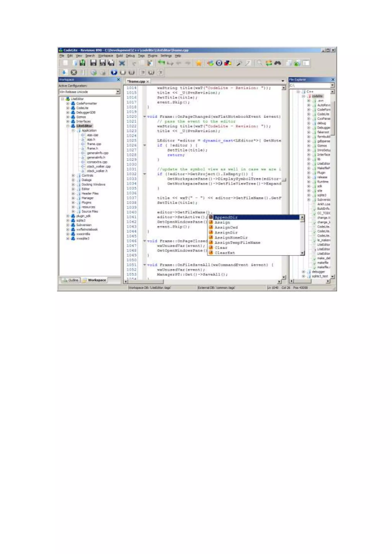Open the Workspace menu
This screenshot has height=554, width=392.
105,56
